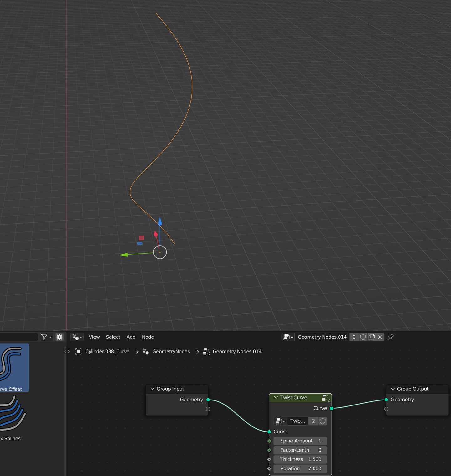Click the Thickness input socket diamond
The width and height of the screenshot is (451, 476).
pos(269,459)
